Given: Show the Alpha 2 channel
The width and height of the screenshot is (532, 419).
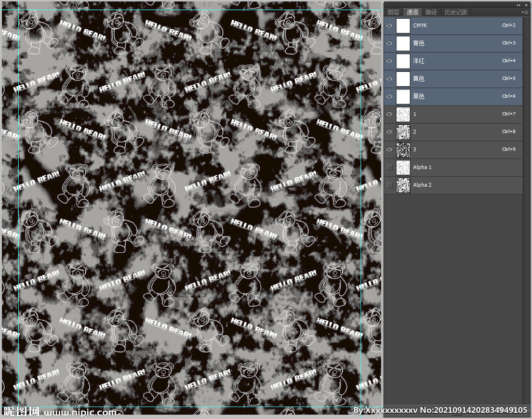Looking at the screenshot, I should (390, 185).
